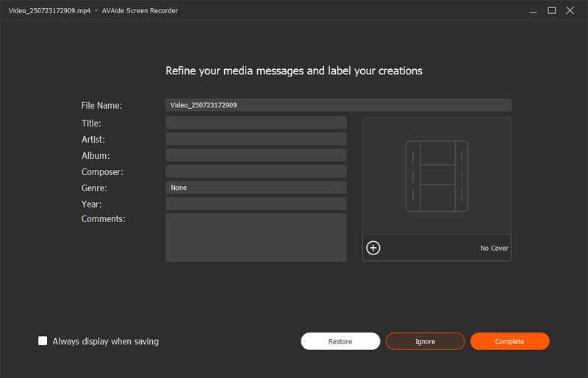The image size is (588, 378).
Task: Click the No Cover label
Action: [x=494, y=248]
